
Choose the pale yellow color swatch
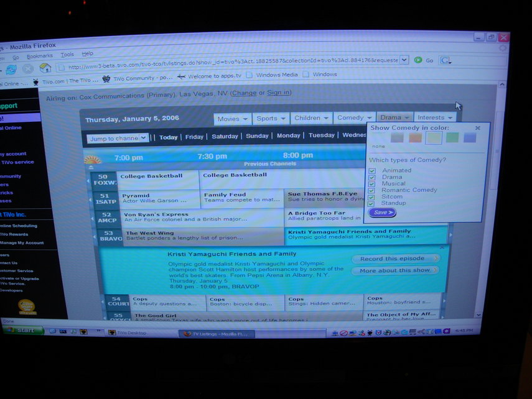[x=434, y=137]
